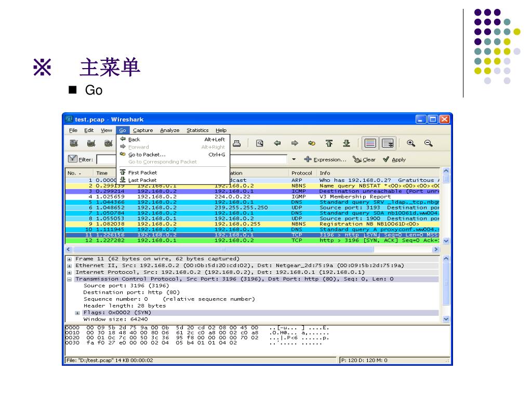This screenshot has height=399, width=532.
Task: Choose Back in the Go menu
Action: click(x=172, y=139)
